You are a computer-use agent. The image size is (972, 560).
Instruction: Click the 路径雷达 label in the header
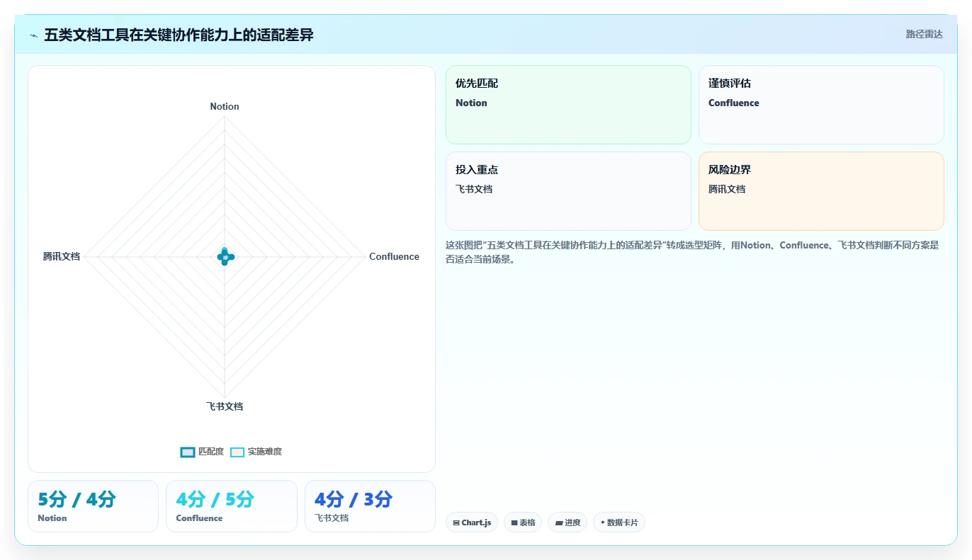pos(924,34)
